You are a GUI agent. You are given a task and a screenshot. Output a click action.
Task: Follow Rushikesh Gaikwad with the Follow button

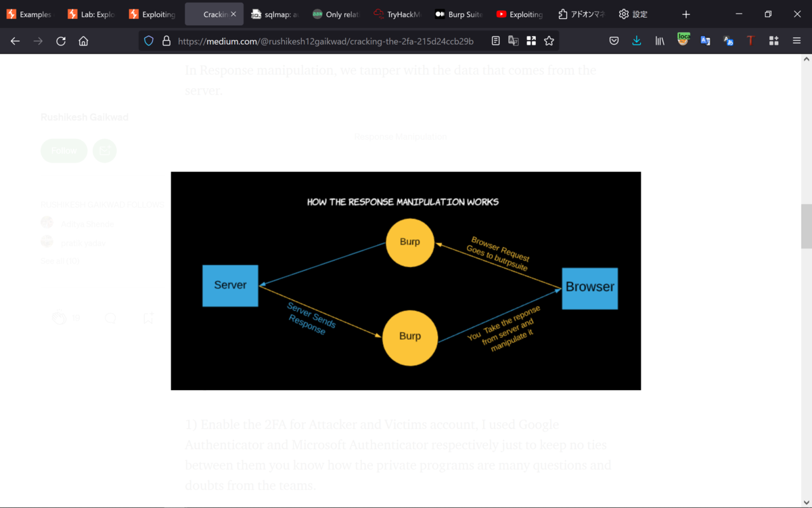64,150
